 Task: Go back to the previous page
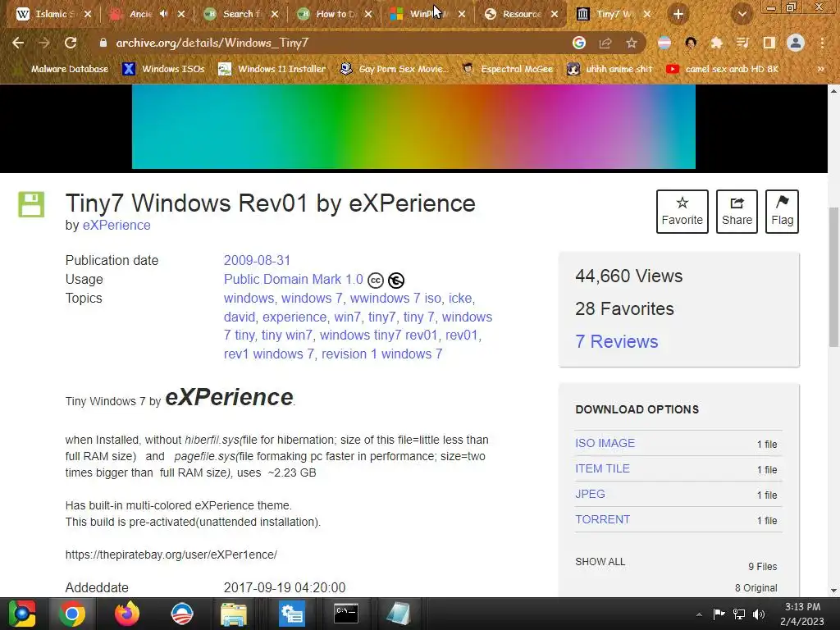pos(18,43)
